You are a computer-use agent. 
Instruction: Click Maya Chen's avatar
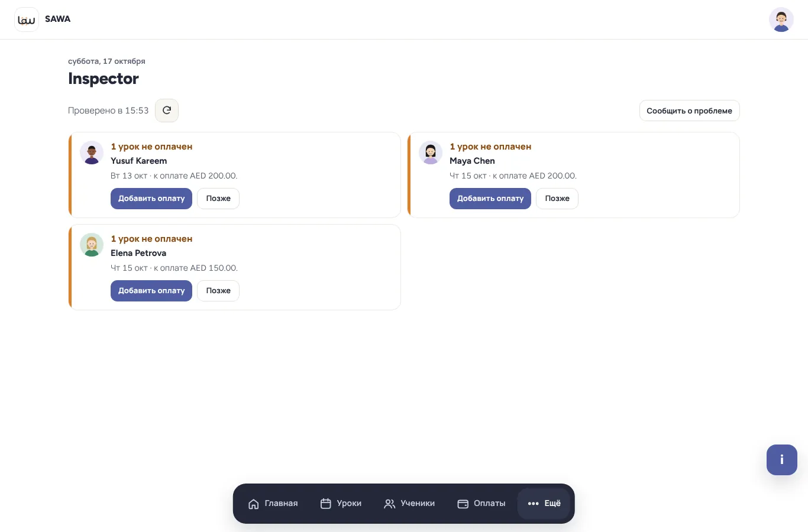(x=431, y=153)
